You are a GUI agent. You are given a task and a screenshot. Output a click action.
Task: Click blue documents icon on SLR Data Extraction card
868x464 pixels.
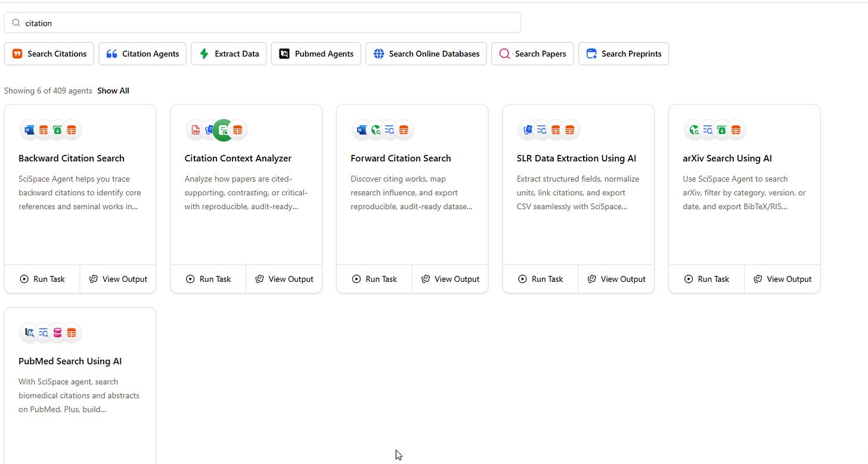pyautogui.click(x=528, y=130)
